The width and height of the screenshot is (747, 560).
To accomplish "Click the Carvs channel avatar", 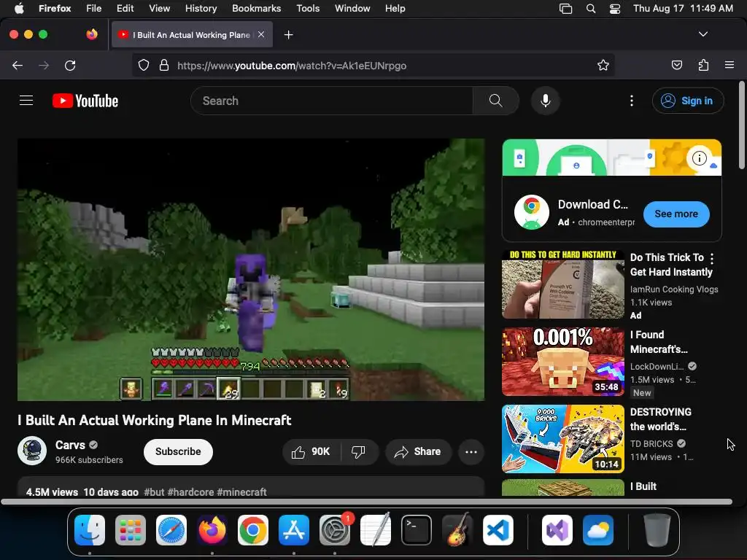I will point(32,451).
